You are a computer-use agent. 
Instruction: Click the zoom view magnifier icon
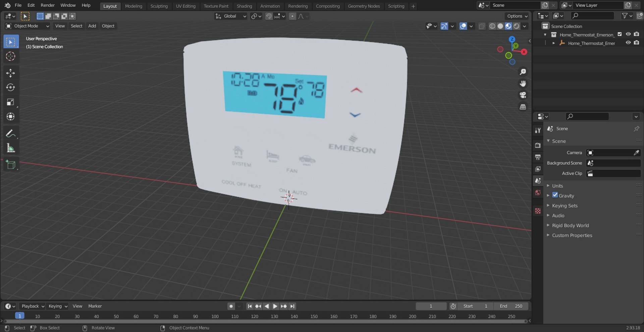pos(523,72)
